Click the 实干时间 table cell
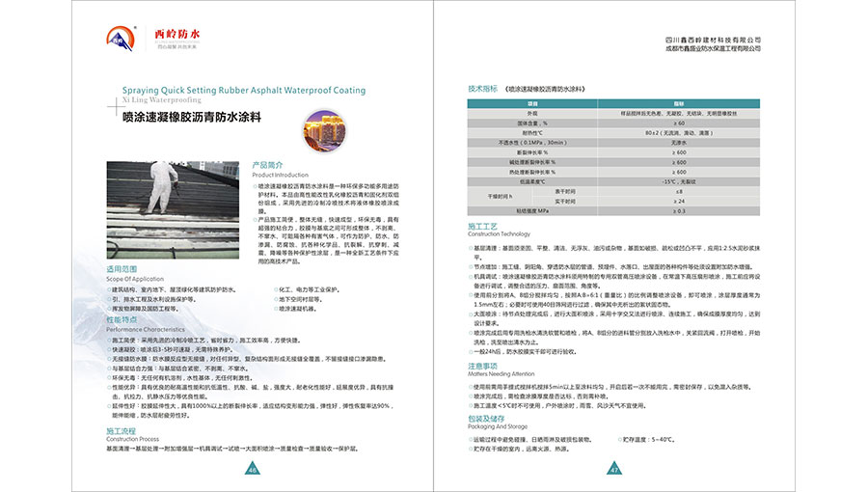The height and width of the screenshot is (492, 868). pyautogui.click(x=565, y=202)
